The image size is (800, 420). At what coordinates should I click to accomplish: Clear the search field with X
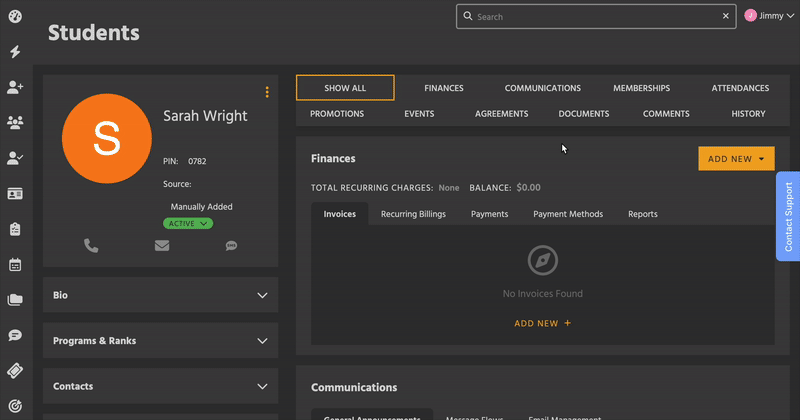(x=726, y=16)
